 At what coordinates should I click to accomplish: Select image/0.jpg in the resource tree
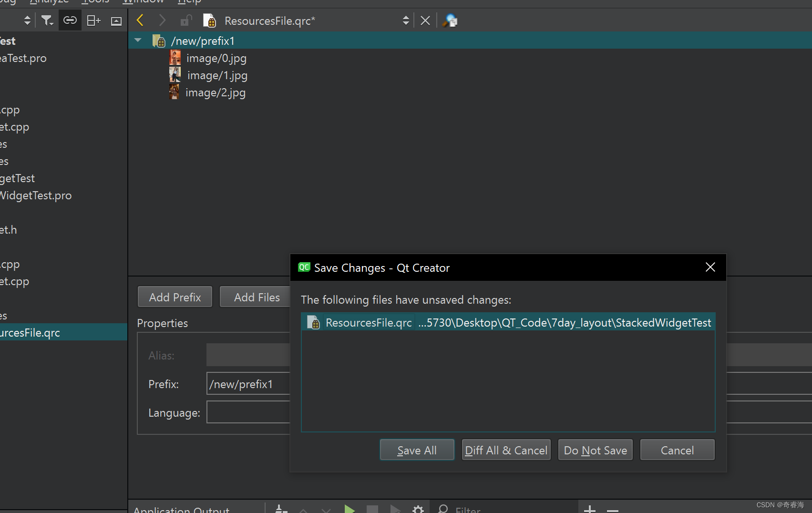click(x=216, y=58)
